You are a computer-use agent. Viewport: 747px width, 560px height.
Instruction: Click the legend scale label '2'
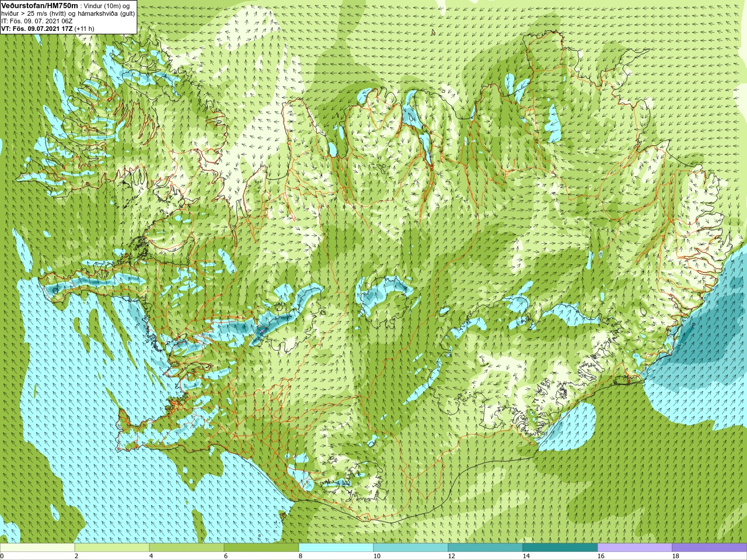76,556
